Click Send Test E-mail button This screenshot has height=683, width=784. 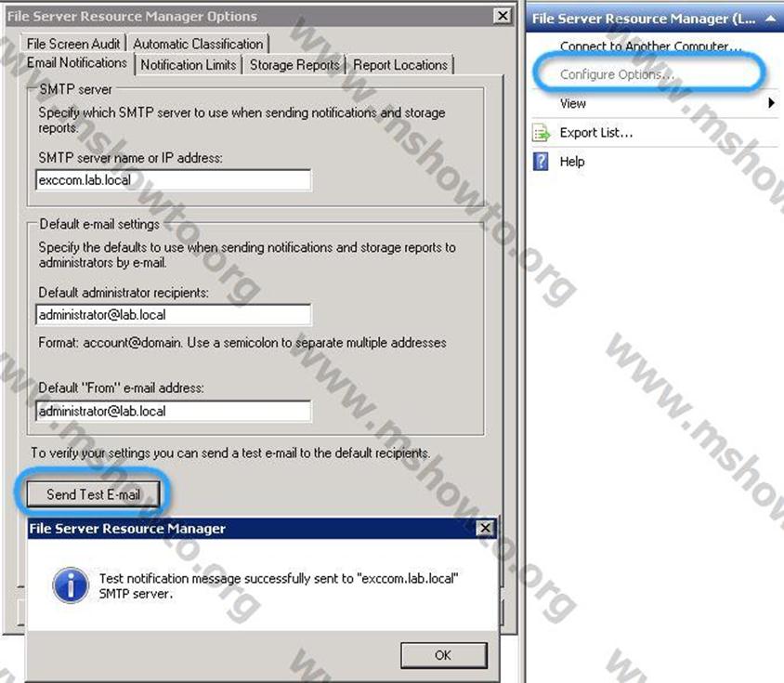pyautogui.click(x=93, y=494)
